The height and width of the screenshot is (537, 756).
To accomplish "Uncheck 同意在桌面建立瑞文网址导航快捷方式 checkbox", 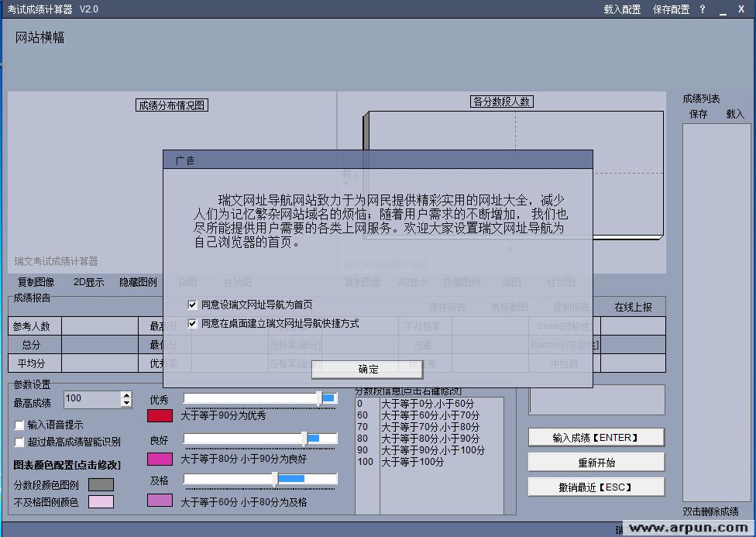I will 193,323.
